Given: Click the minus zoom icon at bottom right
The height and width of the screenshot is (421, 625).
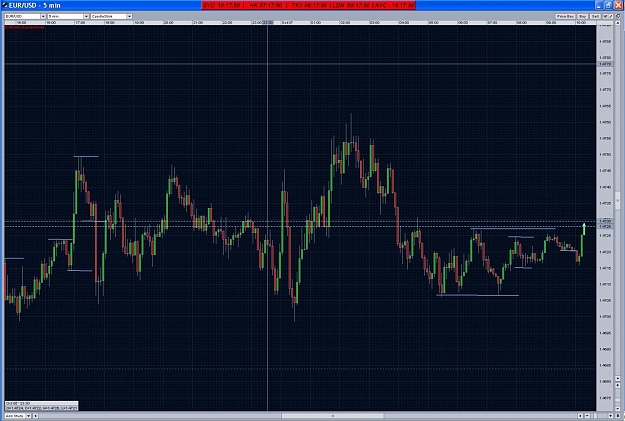Looking at the screenshot, I should click(587, 416).
